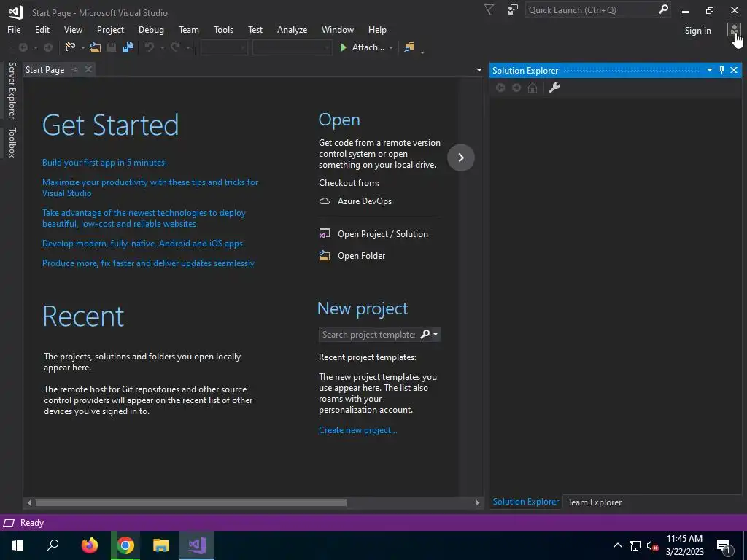Click the Find in Files toolbar icon
Screen dimensions: 747x560
tap(409, 47)
